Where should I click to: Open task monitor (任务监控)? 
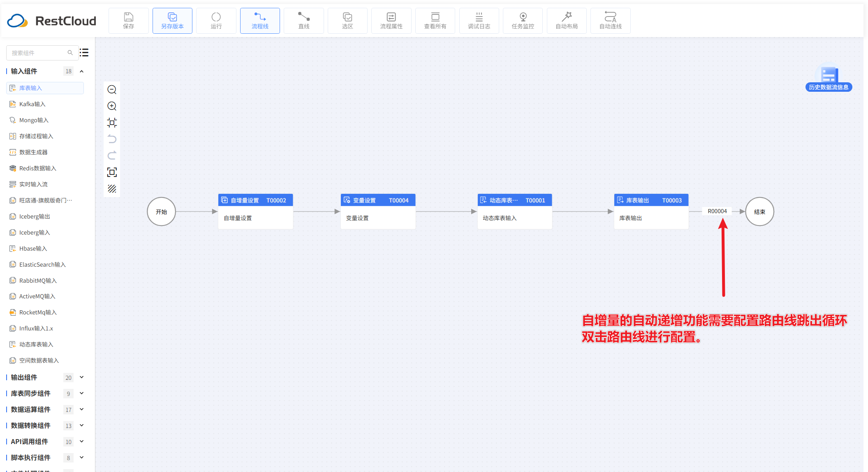(x=523, y=21)
